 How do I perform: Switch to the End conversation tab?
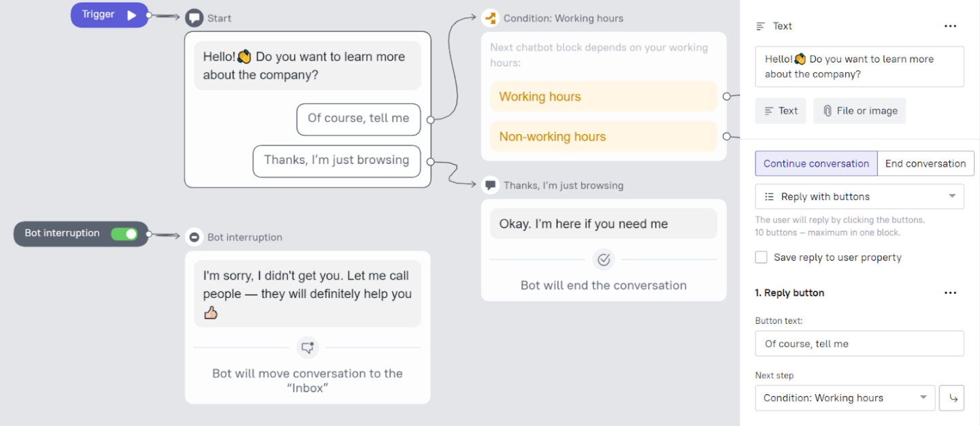click(926, 163)
